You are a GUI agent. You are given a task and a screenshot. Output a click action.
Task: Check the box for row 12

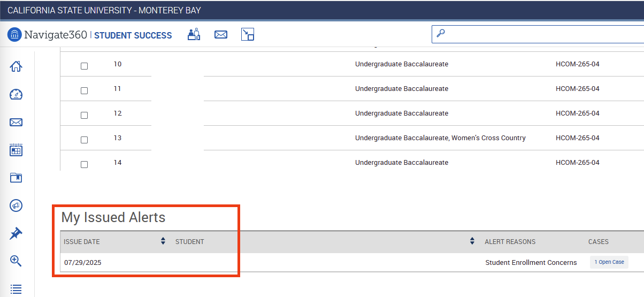tap(84, 115)
